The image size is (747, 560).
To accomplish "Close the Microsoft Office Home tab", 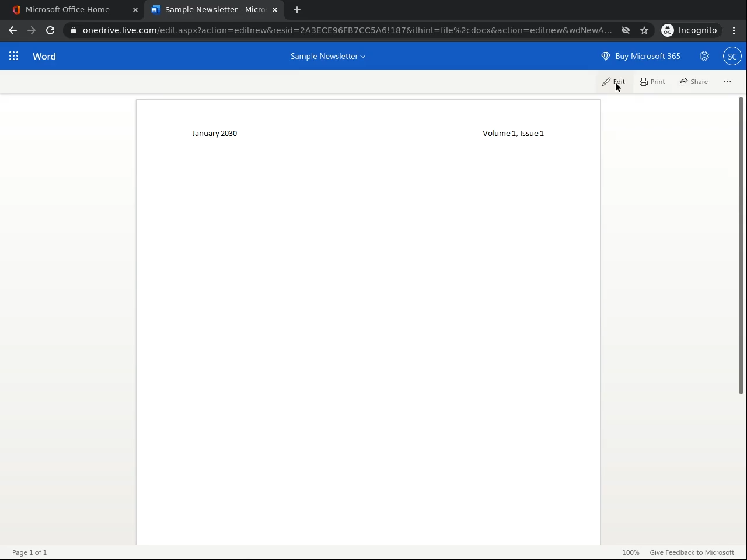I will 135,10.
